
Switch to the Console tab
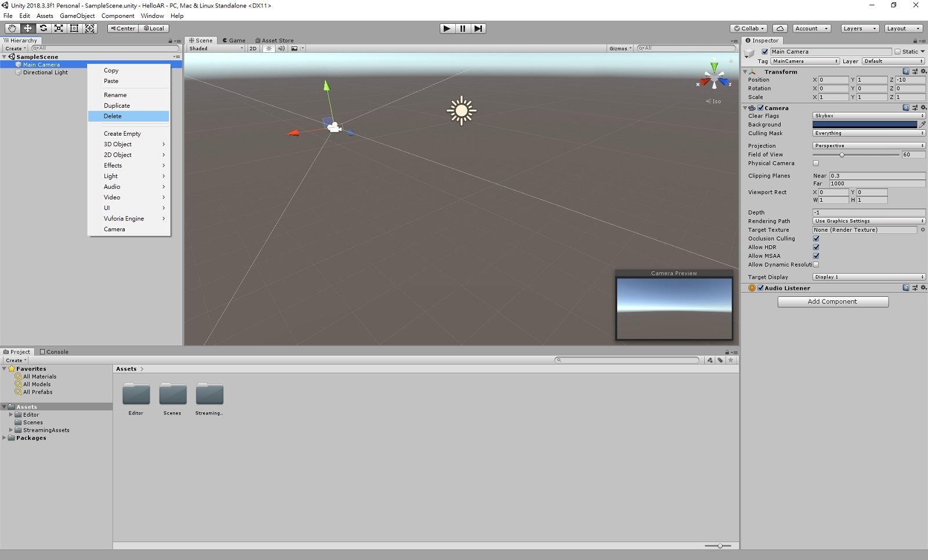[54, 352]
